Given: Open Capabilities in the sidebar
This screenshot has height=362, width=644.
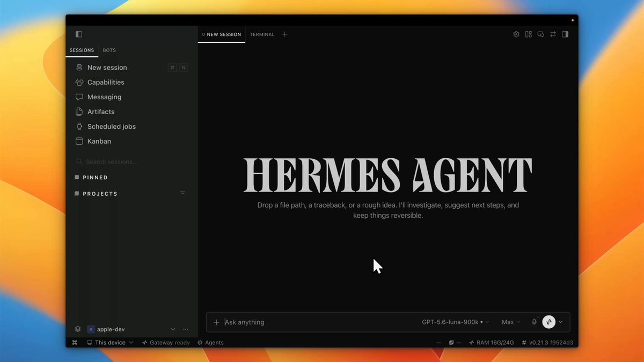Looking at the screenshot, I should click(131, 82).
